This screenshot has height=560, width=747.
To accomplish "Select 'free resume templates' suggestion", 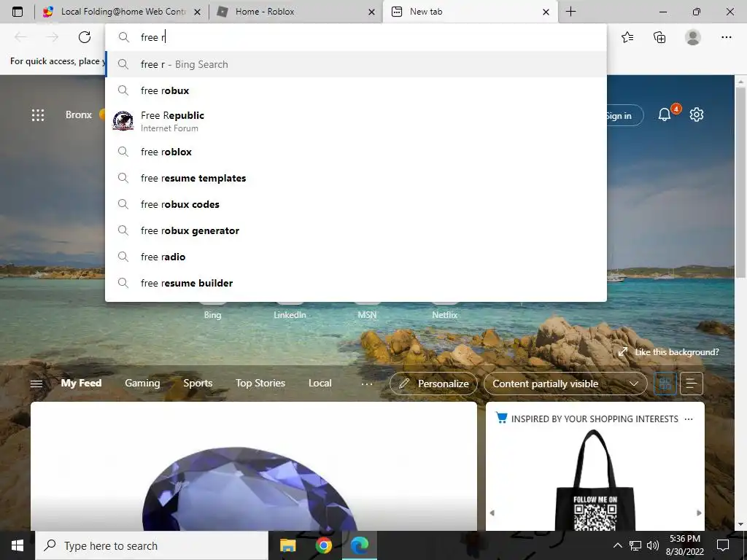I will (356, 178).
